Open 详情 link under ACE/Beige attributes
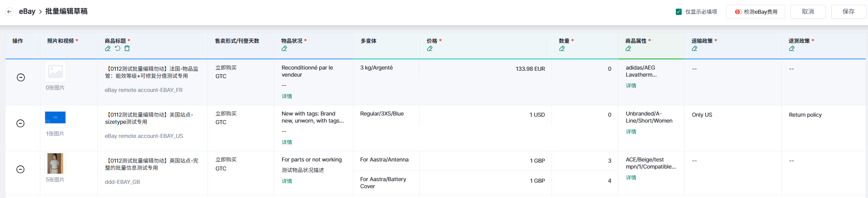The image size is (868, 198). (x=631, y=178)
